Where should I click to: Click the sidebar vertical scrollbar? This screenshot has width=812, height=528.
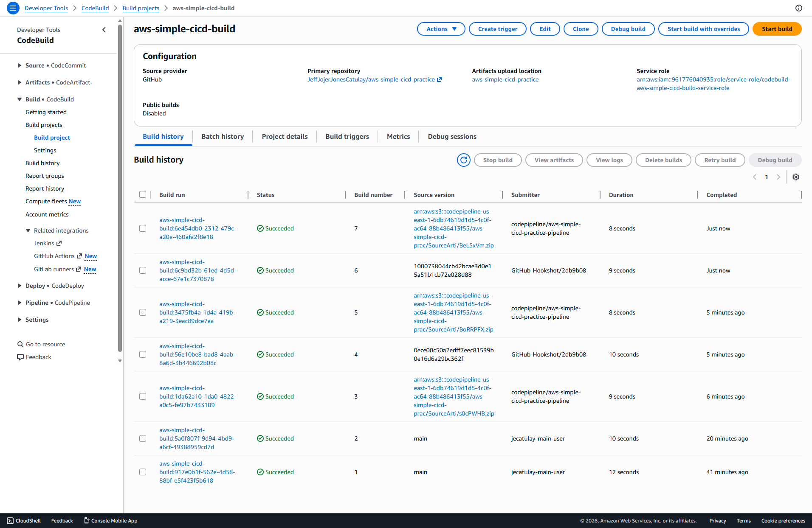pos(120,187)
